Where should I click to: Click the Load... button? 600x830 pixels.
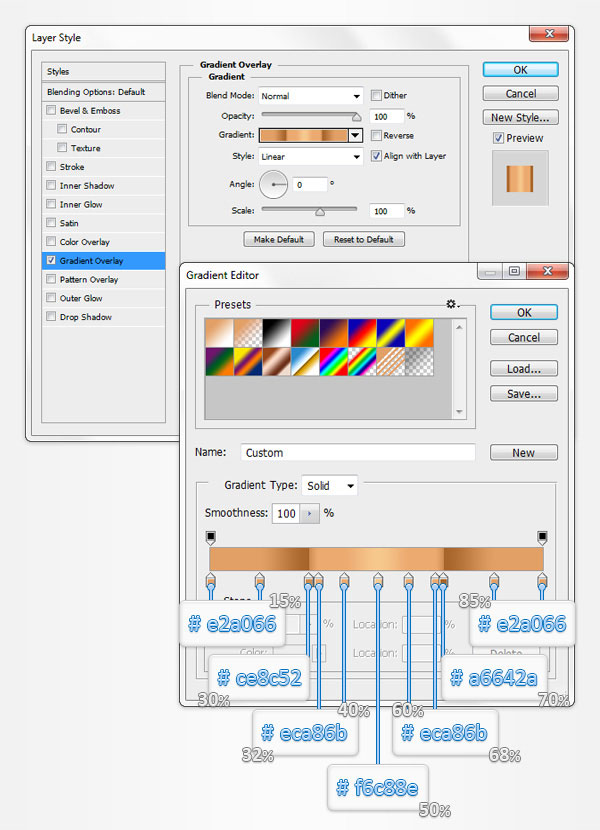click(x=524, y=368)
